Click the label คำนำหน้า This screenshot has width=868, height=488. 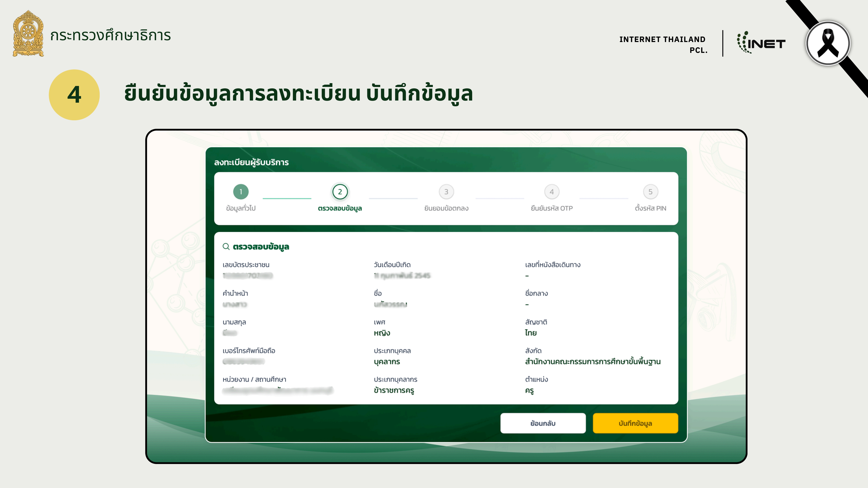pyautogui.click(x=235, y=293)
